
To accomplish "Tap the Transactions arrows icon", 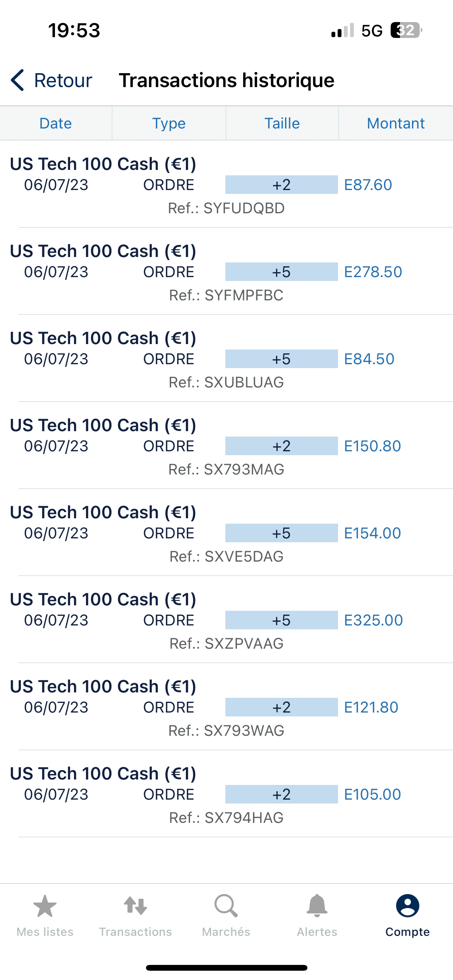I will pos(136,906).
